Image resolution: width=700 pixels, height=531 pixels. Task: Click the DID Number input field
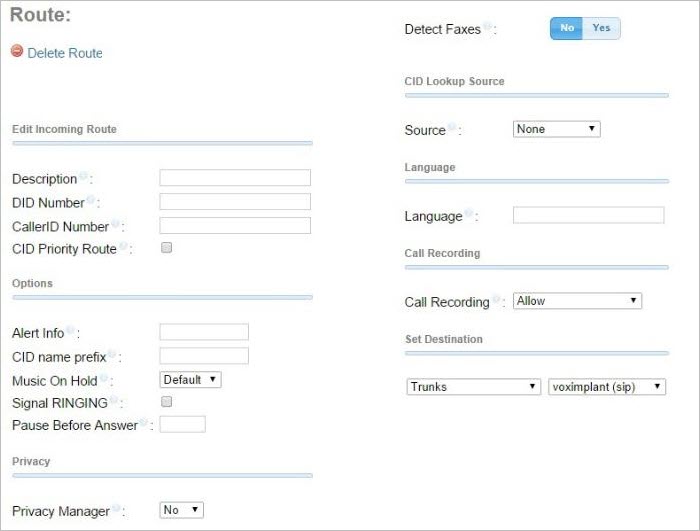(x=235, y=202)
